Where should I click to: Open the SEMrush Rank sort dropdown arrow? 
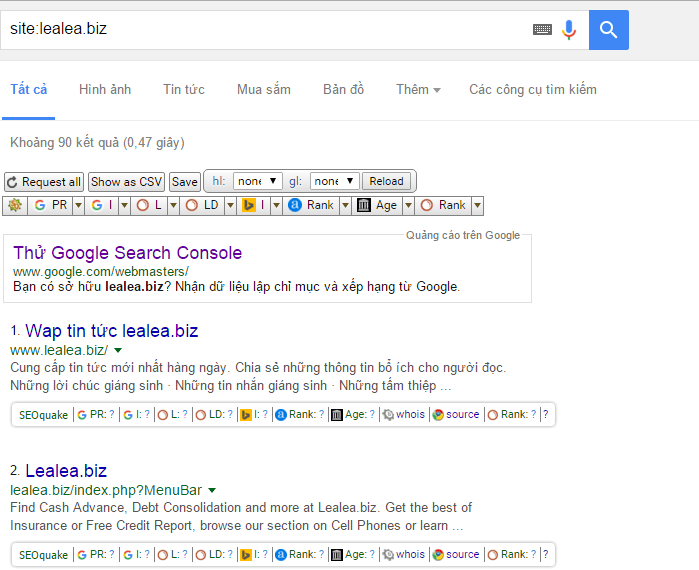[477, 205]
